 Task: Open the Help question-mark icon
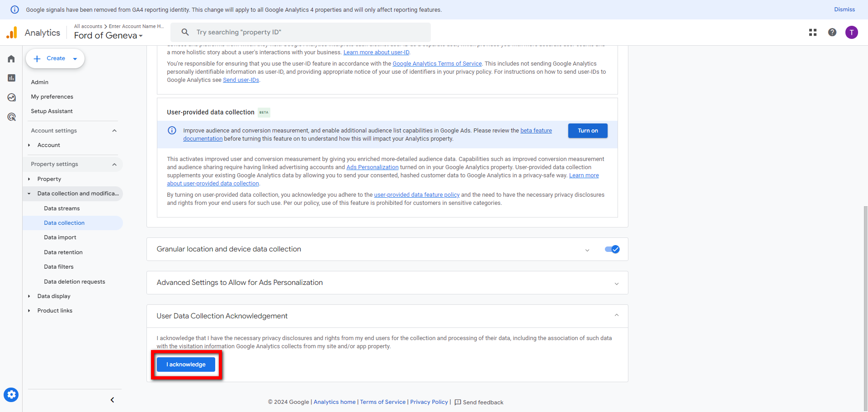coord(832,32)
